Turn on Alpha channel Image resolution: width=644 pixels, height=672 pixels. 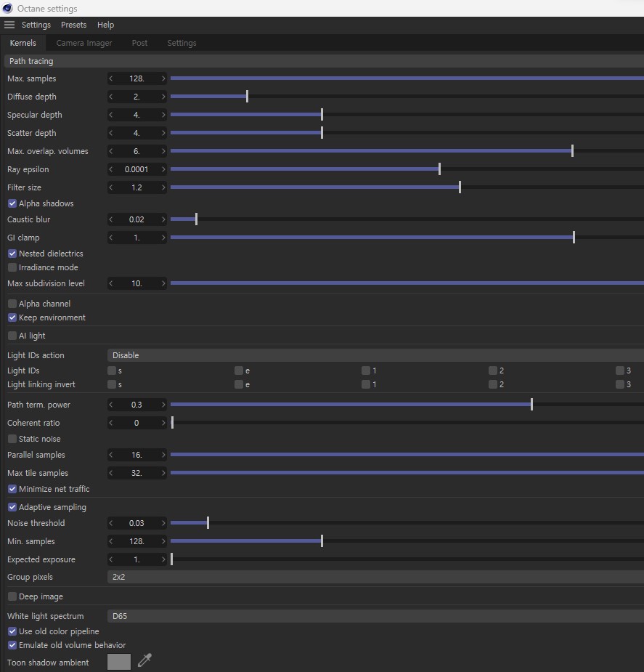pyautogui.click(x=12, y=304)
